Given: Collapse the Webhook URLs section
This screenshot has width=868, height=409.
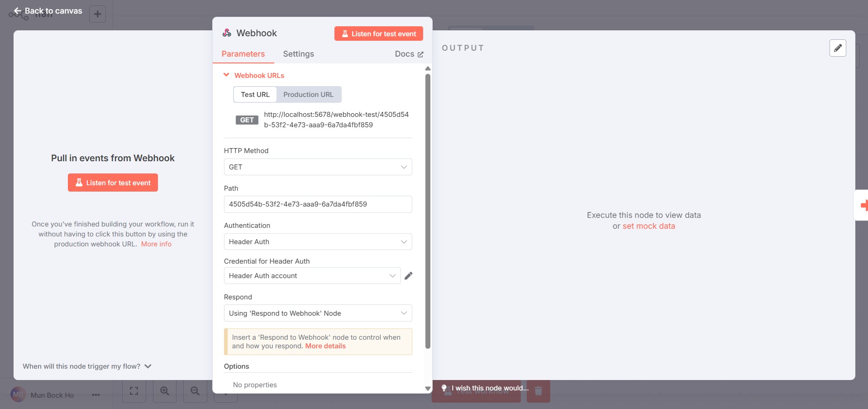Looking at the screenshot, I should [x=226, y=75].
